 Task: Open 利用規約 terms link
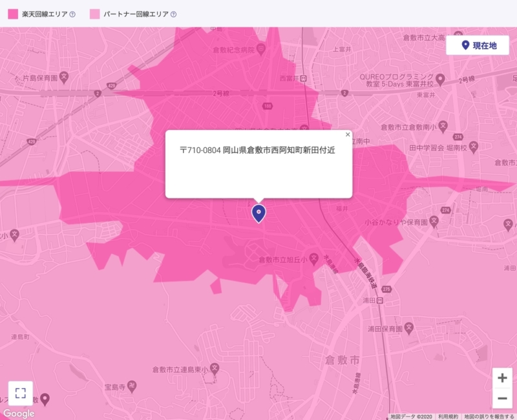[448, 417]
